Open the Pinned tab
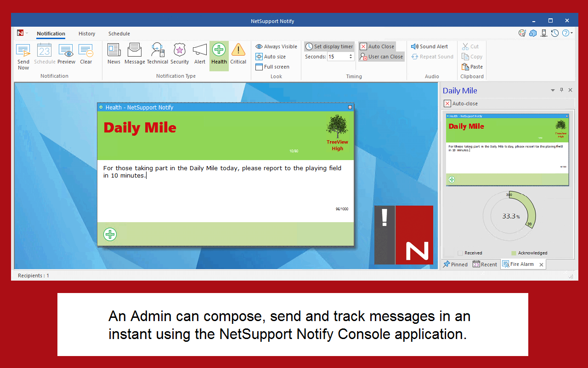The height and width of the screenshot is (368, 588). pos(455,264)
